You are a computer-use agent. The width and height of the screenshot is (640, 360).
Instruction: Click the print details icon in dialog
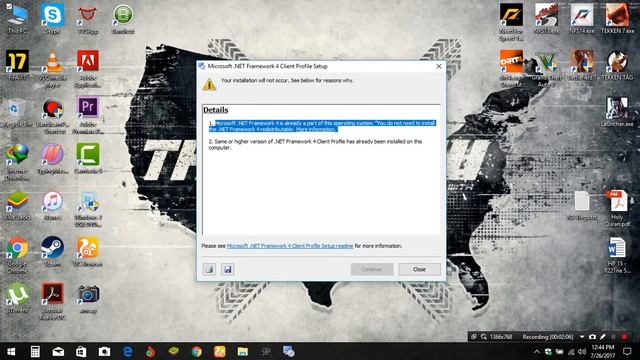209,269
